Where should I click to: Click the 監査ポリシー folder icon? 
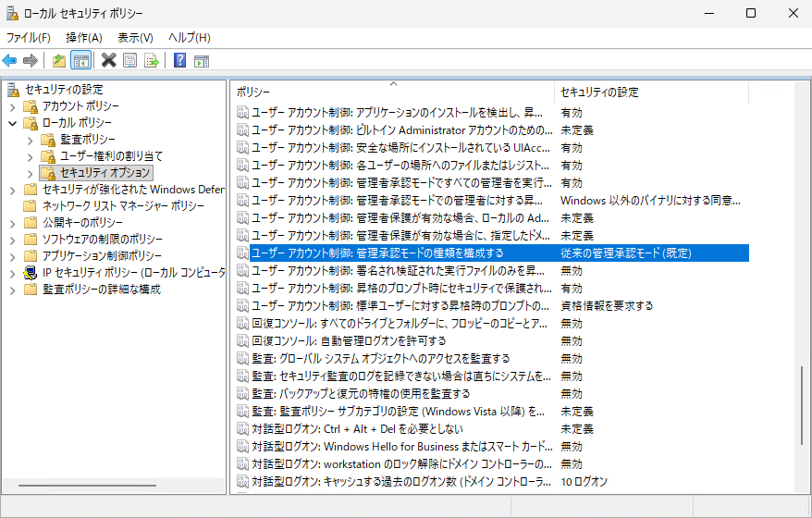pos(48,140)
